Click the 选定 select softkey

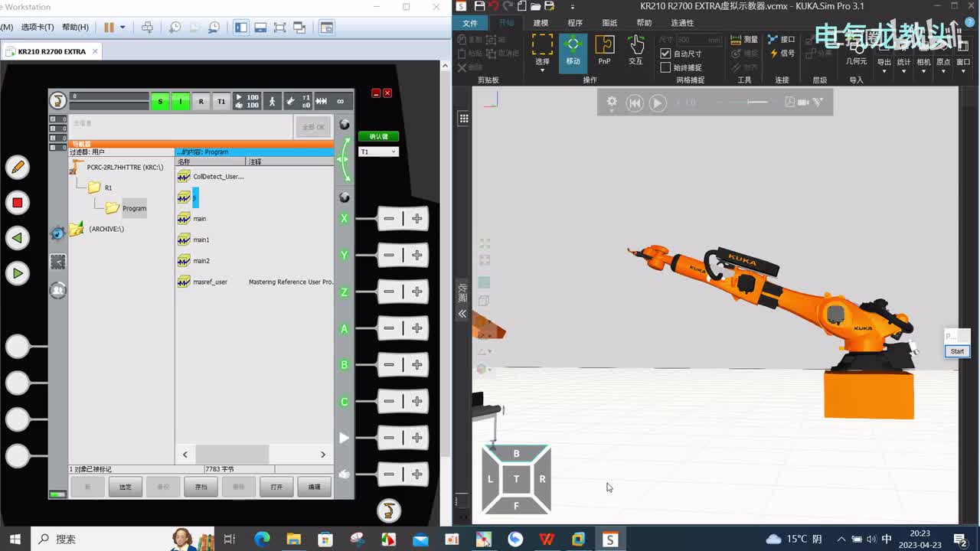(126, 487)
